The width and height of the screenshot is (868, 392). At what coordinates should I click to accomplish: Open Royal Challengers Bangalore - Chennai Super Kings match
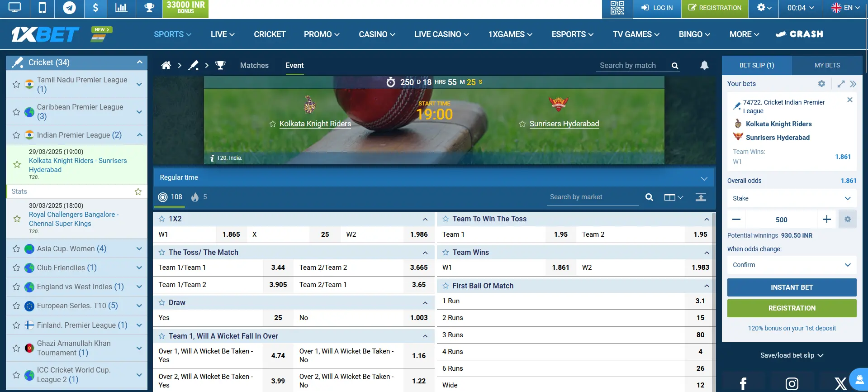click(x=73, y=219)
